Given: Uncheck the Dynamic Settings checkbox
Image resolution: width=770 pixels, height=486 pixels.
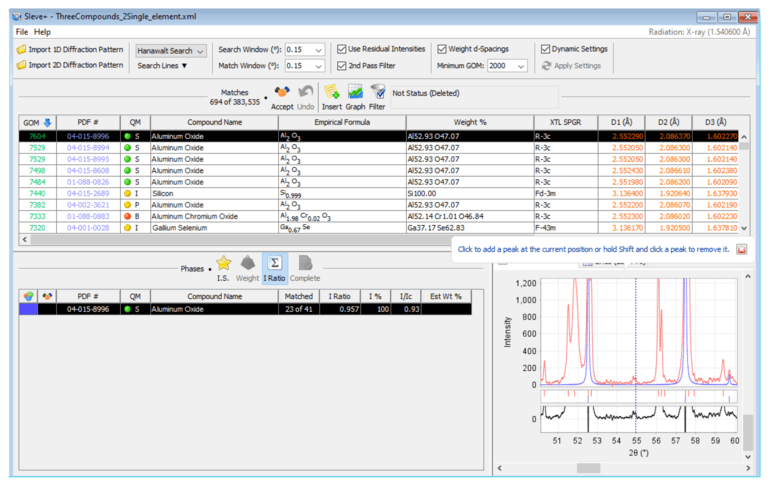Looking at the screenshot, I should click(x=545, y=49).
